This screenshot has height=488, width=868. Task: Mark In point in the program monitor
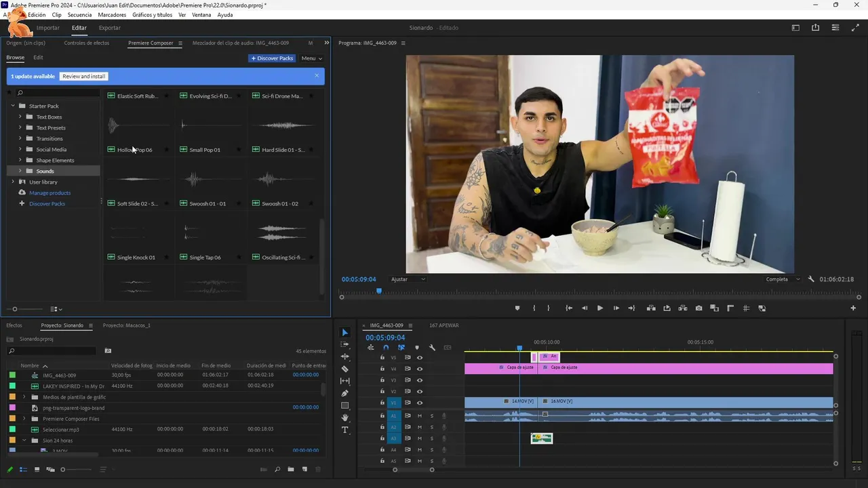tap(534, 308)
